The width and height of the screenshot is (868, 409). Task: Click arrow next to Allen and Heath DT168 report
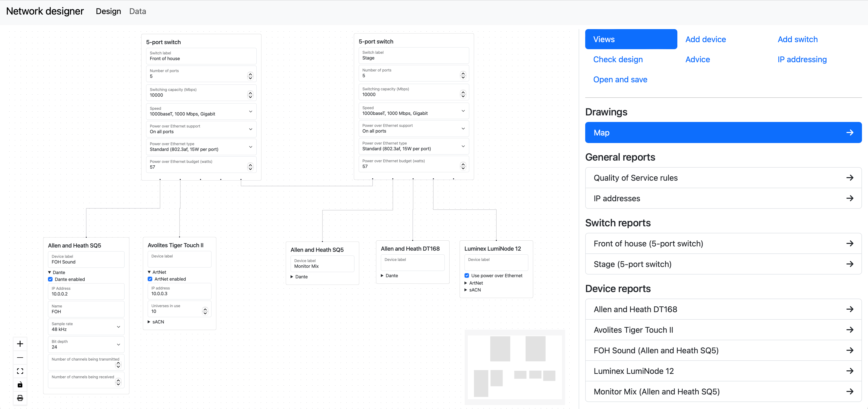(849, 309)
